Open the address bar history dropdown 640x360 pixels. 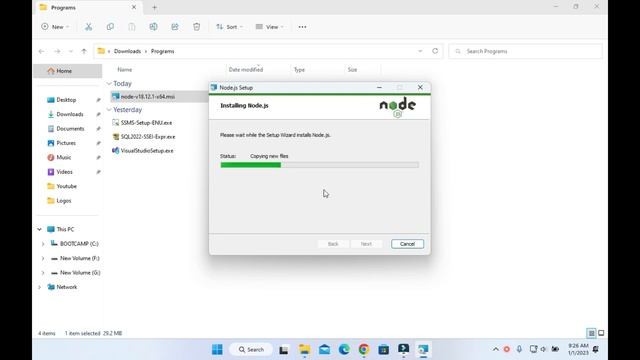tap(420, 51)
